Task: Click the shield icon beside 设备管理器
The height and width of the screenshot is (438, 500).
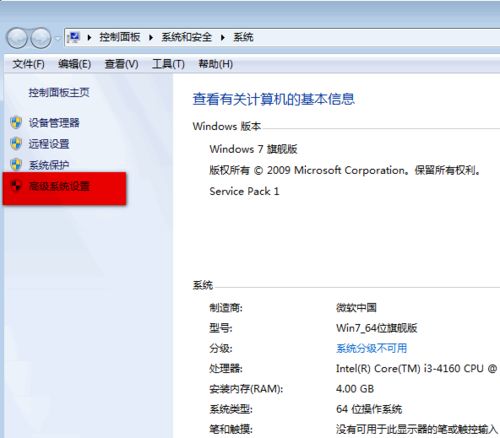Action: point(16,123)
